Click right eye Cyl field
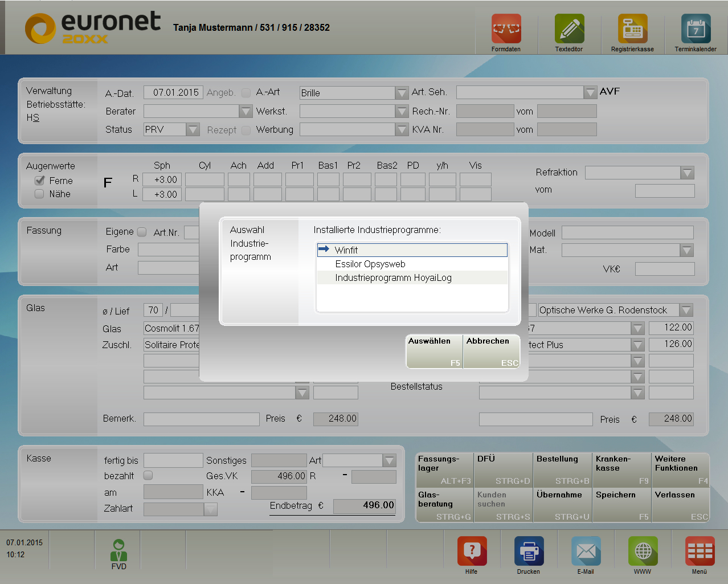The image size is (728, 584). tap(205, 179)
